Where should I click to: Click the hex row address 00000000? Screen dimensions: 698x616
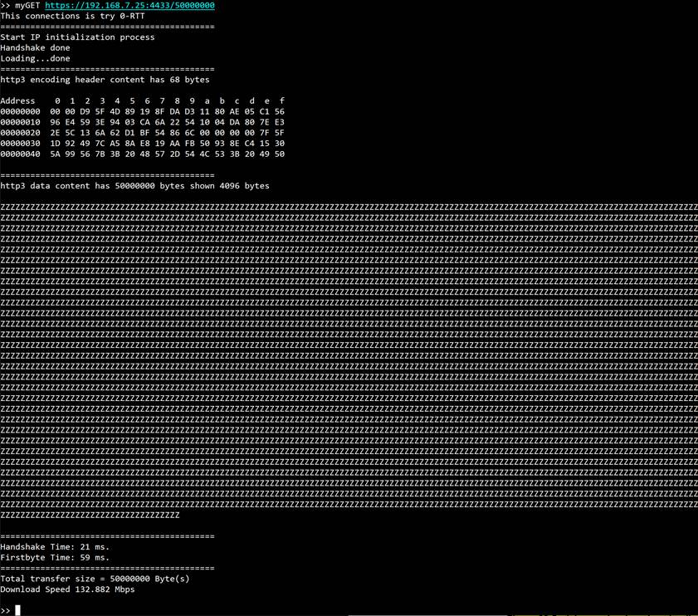coord(20,112)
